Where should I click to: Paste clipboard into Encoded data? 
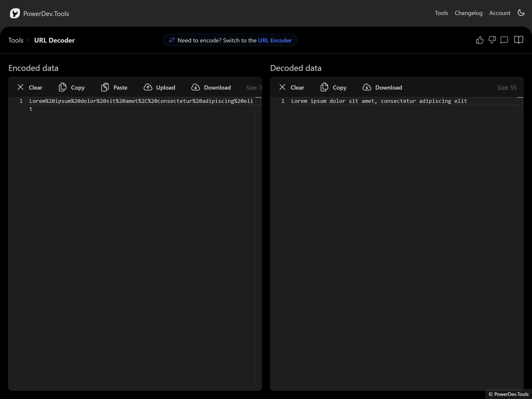tap(114, 87)
